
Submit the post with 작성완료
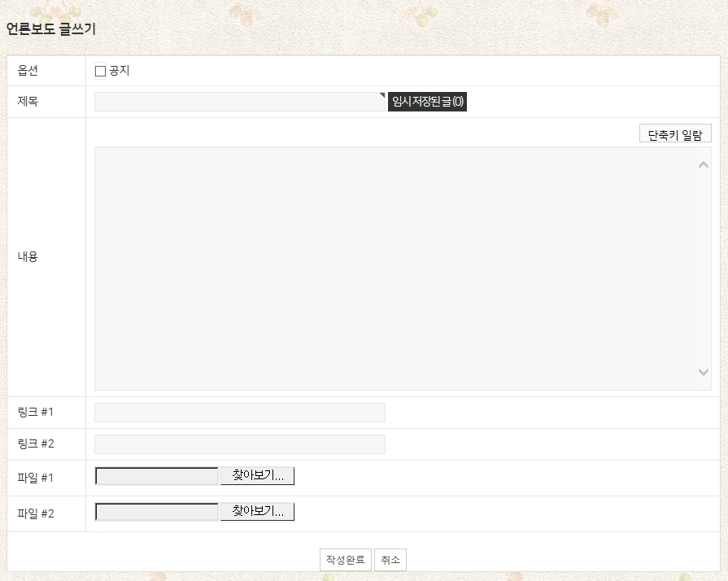(x=345, y=560)
